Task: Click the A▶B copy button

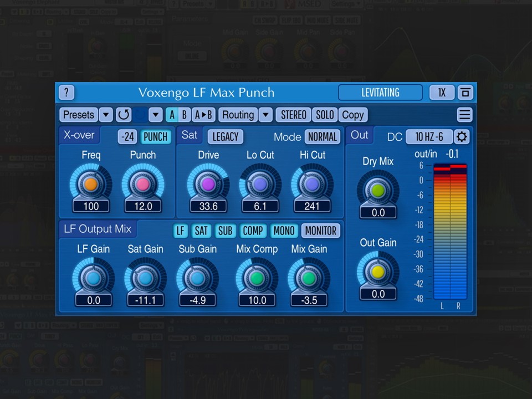Action: [x=203, y=115]
